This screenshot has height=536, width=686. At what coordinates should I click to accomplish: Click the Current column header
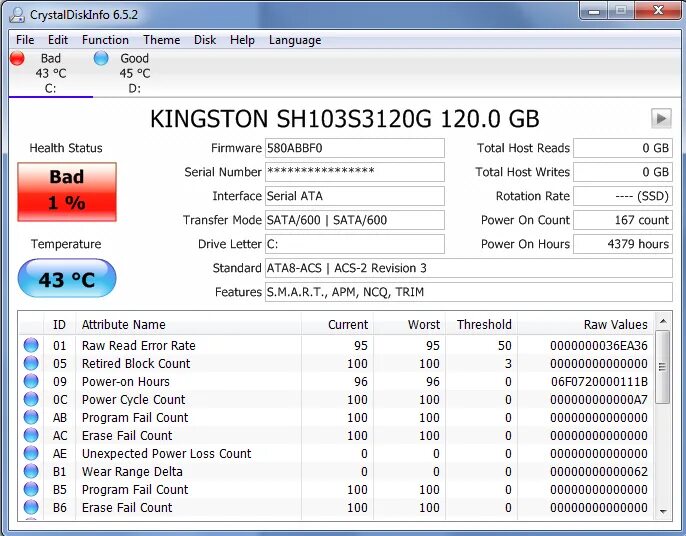[x=337, y=324]
